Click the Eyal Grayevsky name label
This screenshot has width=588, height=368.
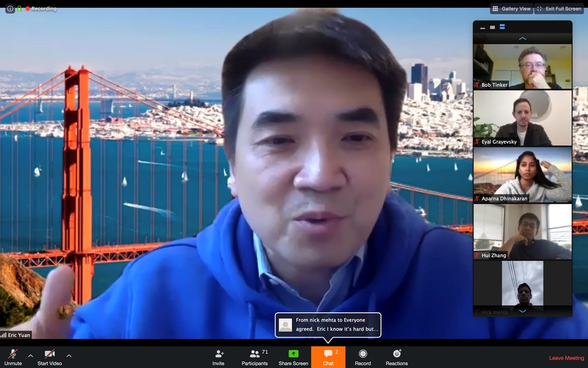click(x=499, y=142)
